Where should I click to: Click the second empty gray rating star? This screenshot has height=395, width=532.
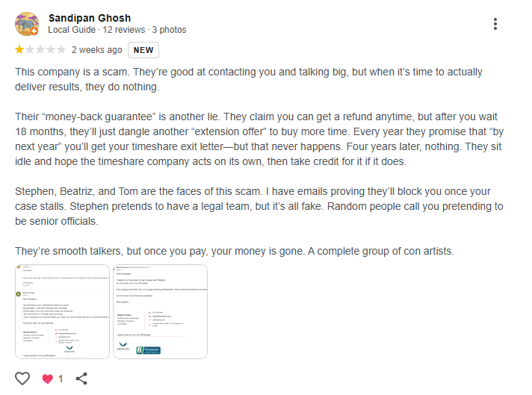click(40, 50)
